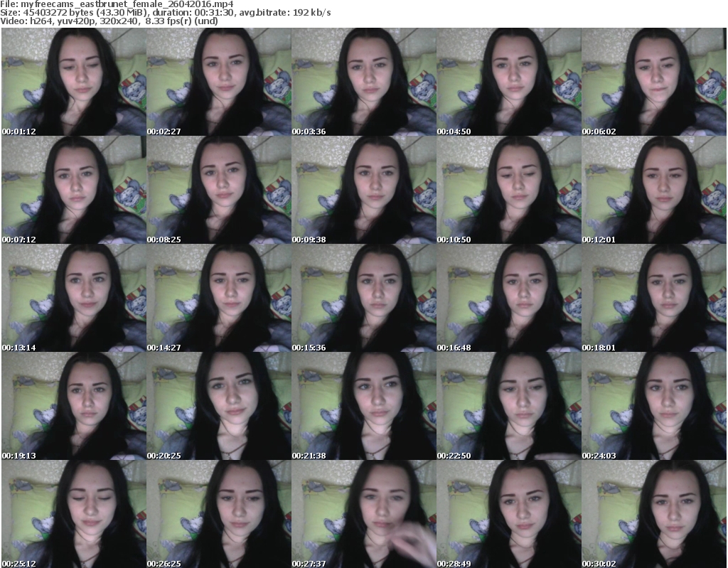View the frame stamped 00:30:02

tap(654, 514)
